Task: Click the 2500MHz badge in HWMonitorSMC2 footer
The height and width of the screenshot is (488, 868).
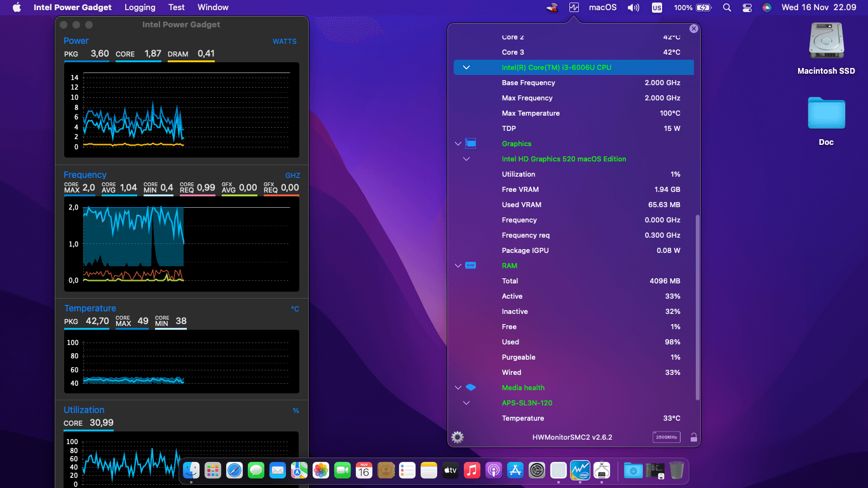Action: pyautogui.click(x=667, y=437)
